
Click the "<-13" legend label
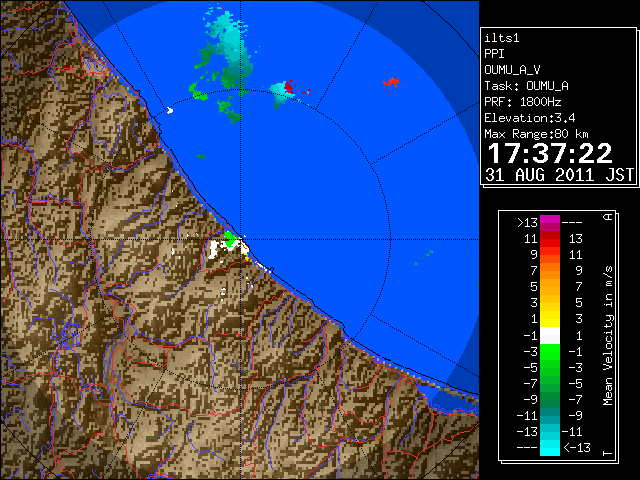[577, 447]
